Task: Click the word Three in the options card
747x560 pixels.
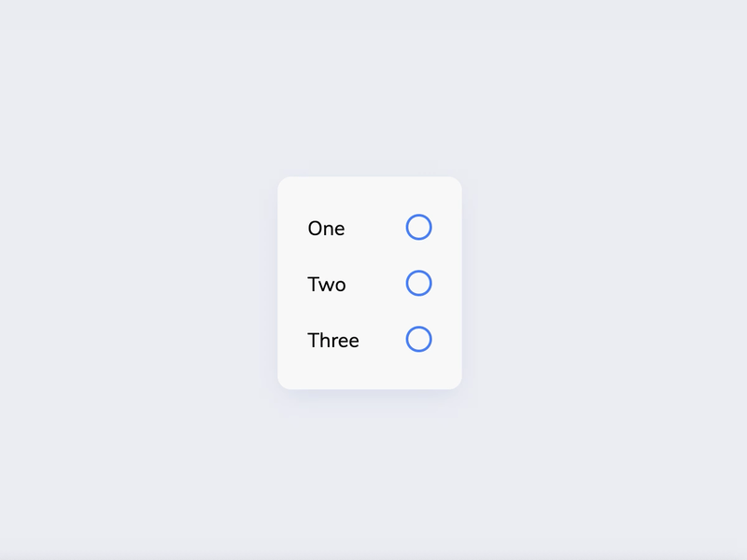Action: tap(333, 341)
